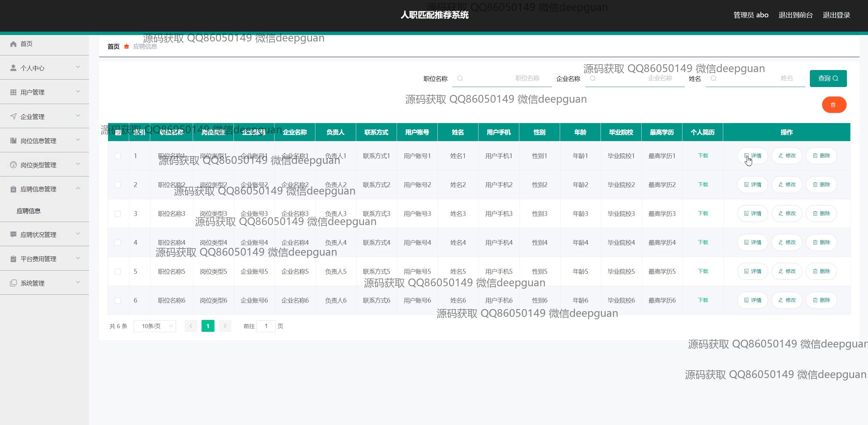Open the 10条/页 page size dropdown

coord(155,326)
